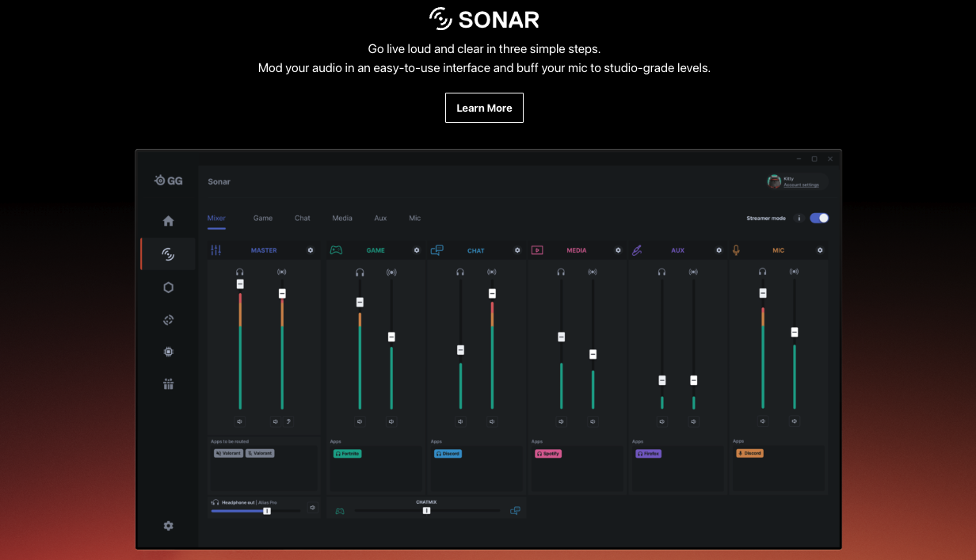
Task: Click the Valorant chip with microphone icon
Action: pyautogui.click(x=260, y=453)
